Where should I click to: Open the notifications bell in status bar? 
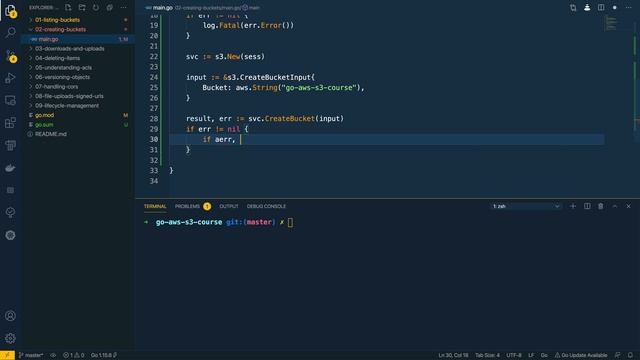631,355
